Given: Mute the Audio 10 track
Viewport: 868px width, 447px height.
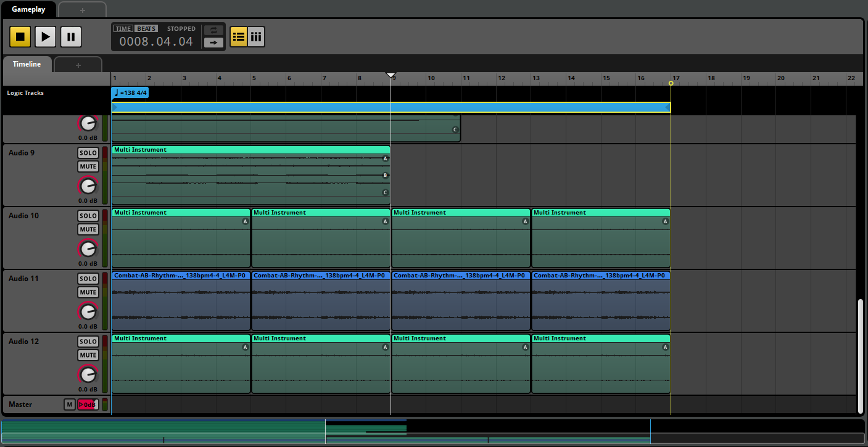Looking at the screenshot, I should coord(88,229).
